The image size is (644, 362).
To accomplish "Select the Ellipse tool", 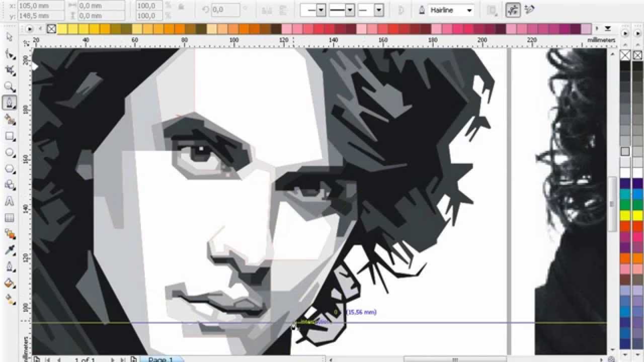I will click(x=9, y=152).
